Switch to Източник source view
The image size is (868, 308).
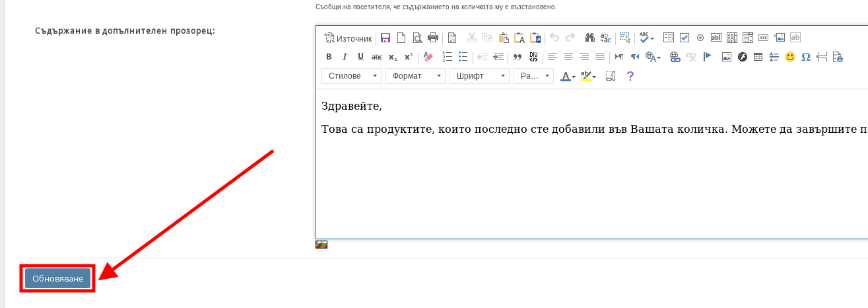(x=349, y=38)
